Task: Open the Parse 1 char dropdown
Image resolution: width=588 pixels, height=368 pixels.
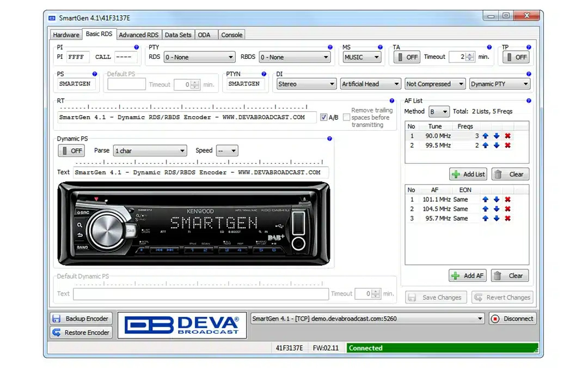Action: tap(150, 150)
